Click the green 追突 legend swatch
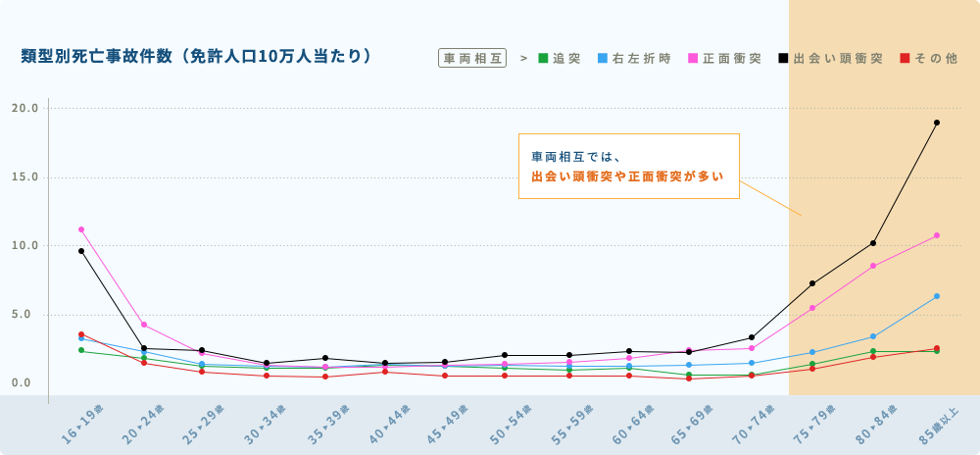Image resolution: width=980 pixels, height=455 pixels. (x=543, y=58)
